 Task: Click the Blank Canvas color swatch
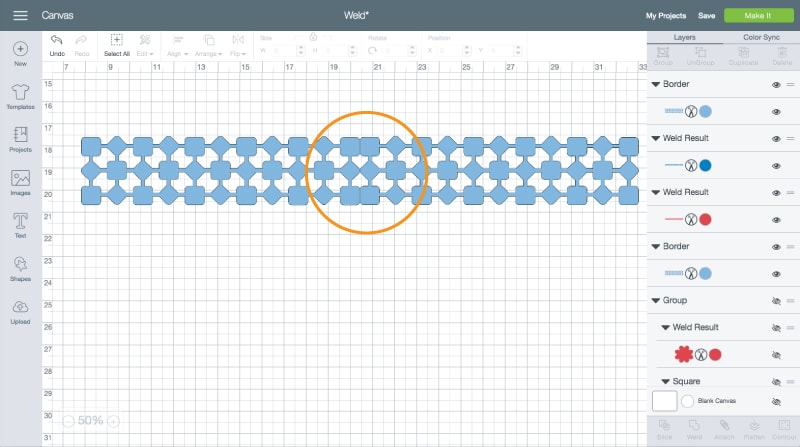tap(687, 401)
